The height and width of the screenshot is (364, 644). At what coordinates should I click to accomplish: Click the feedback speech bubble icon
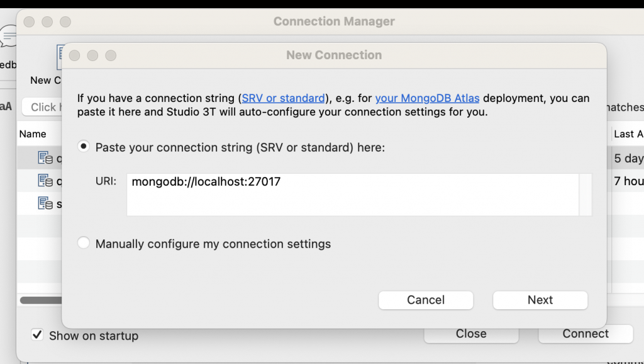[x=9, y=37]
